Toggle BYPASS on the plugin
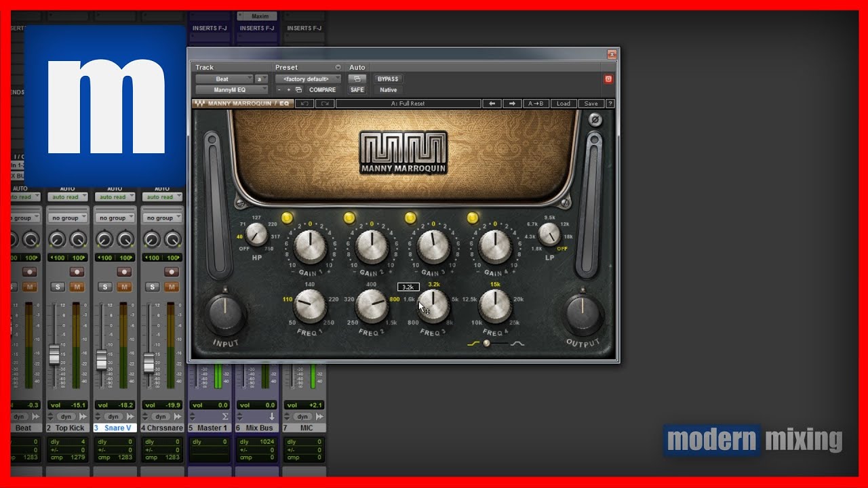 point(388,79)
